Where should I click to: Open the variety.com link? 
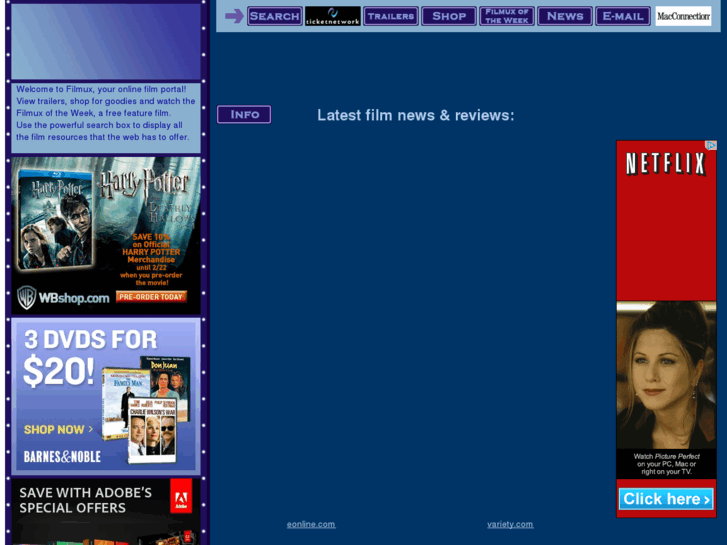pos(510,524)
